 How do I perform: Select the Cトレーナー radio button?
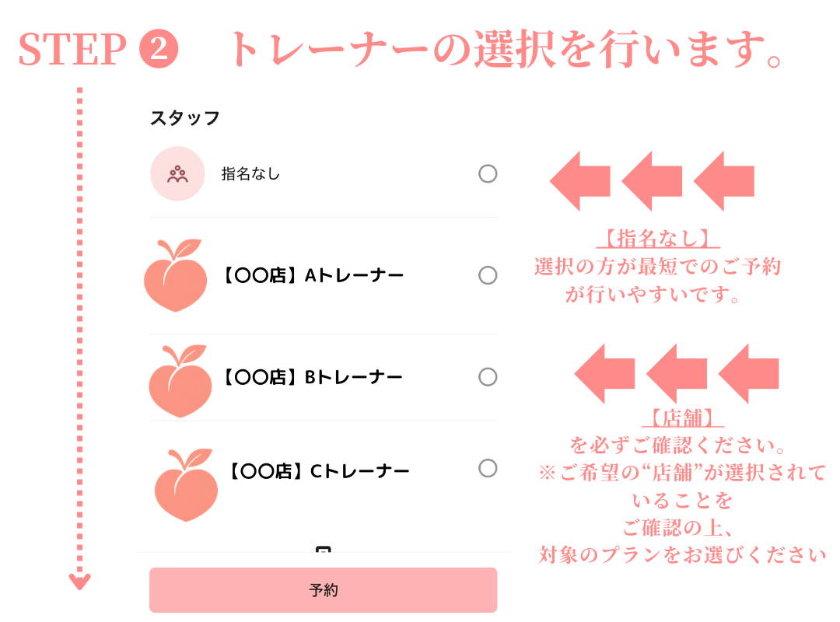click(x=488, y=468)
